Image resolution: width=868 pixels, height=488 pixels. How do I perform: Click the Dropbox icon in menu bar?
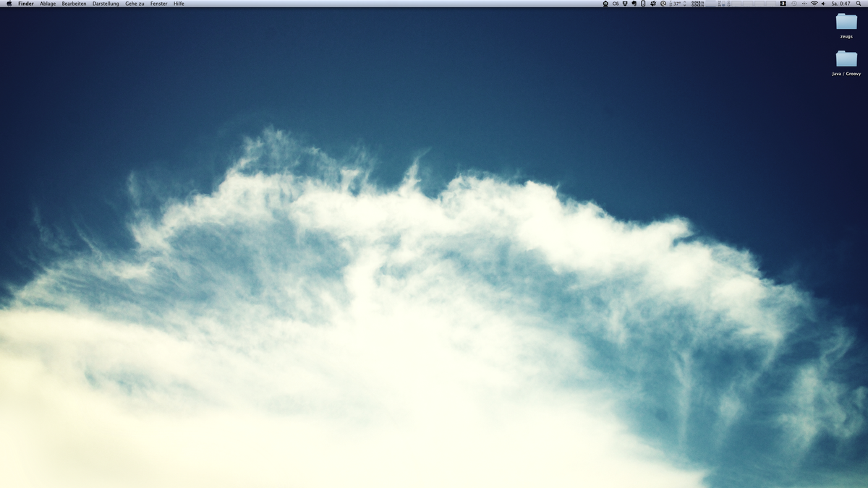click(625, 4)
